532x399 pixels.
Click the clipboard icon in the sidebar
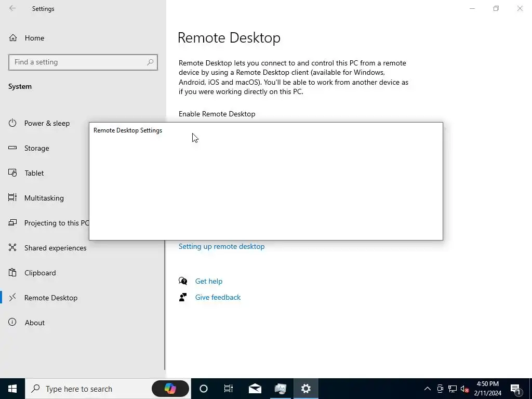coord(12,272)
